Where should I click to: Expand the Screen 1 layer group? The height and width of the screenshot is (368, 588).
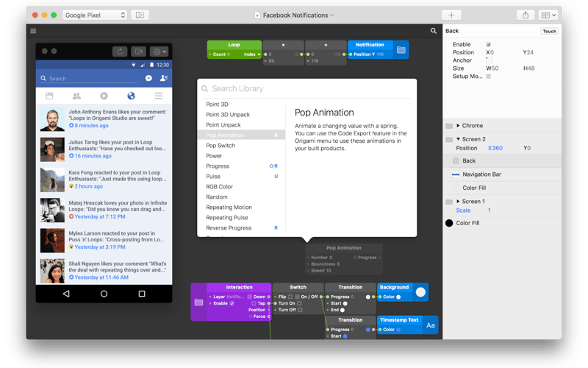tap(458, 201)
